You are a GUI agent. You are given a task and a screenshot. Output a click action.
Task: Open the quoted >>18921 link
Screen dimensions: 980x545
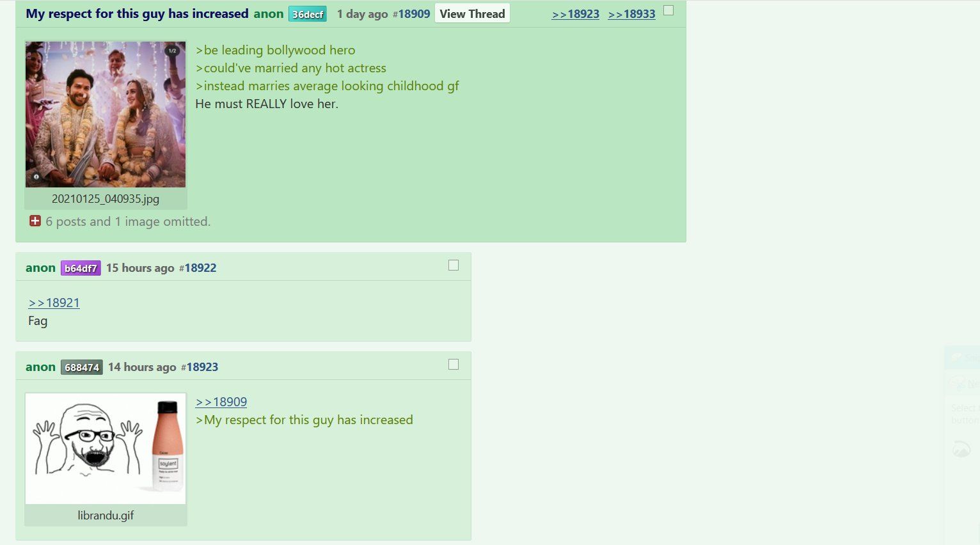(x=54, y=303)
